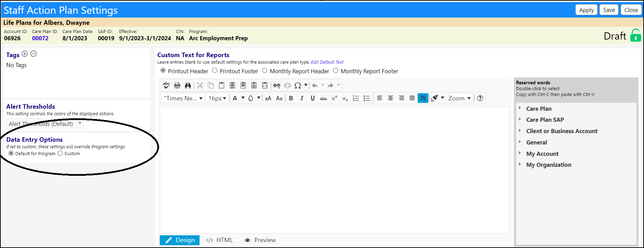Click the format stripper brush icon
The height and width of the screenshot is (248, 644).
(434, 98)
